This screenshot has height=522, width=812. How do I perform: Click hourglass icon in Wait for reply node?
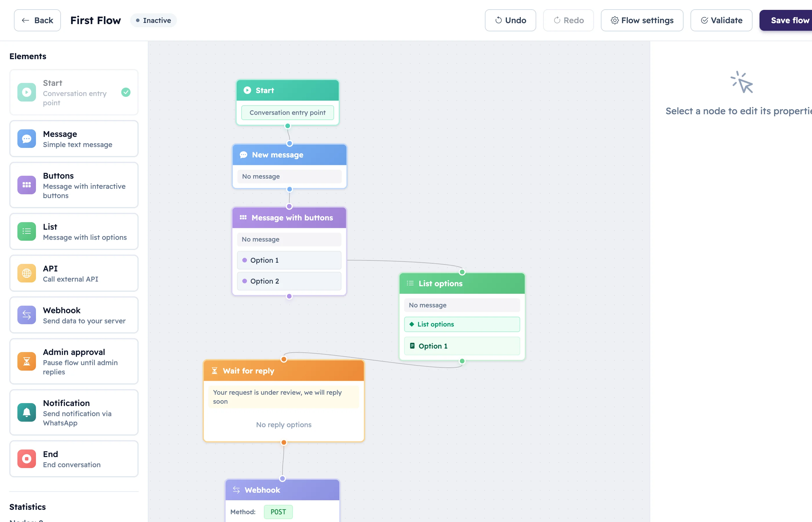(x=215, y=371)
